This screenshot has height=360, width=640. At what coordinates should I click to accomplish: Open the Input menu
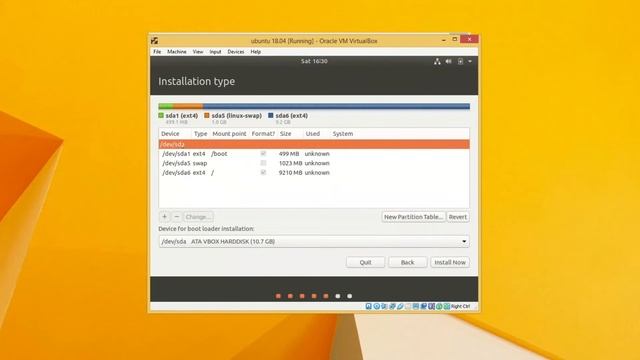215,52
